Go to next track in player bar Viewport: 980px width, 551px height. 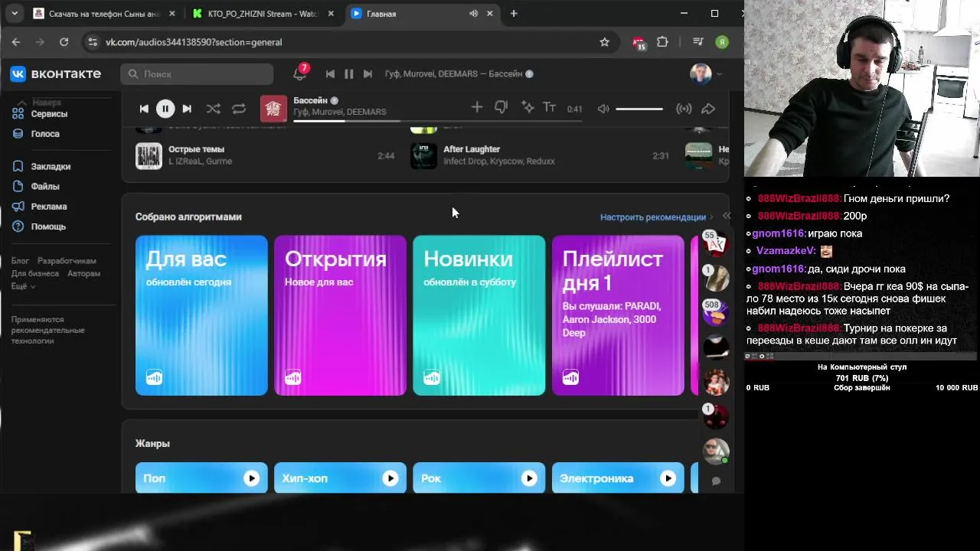pos(187,109)
